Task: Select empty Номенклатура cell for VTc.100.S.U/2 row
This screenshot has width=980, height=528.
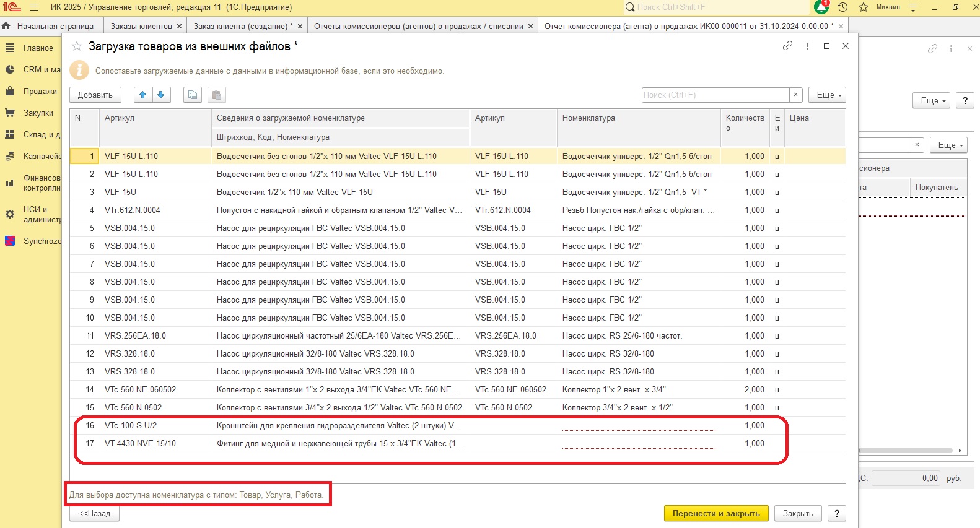Action: click(x=638, y=425)
